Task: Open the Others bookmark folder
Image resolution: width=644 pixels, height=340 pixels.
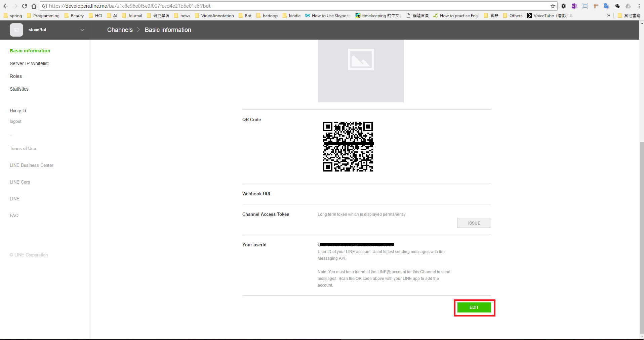Action: [x=513, y=15]
